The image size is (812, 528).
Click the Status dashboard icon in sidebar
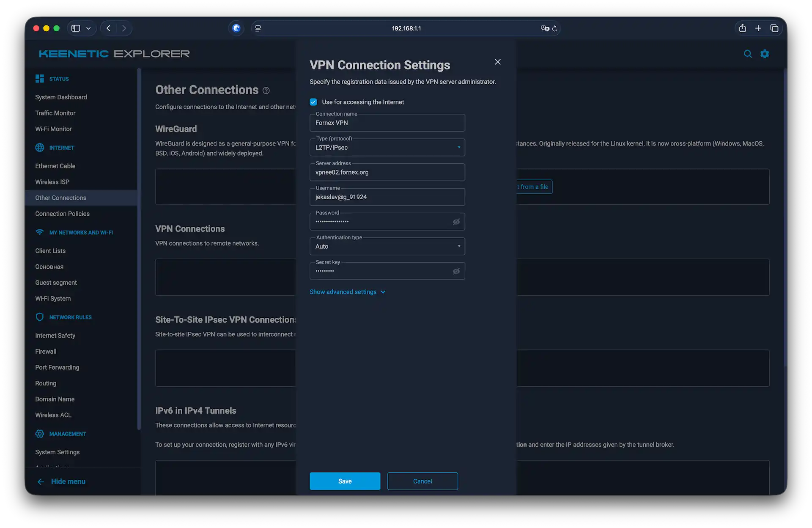pyautogui.click(x=40, y=79)
